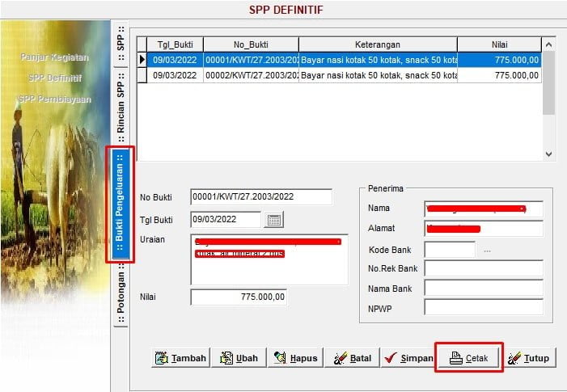Open the SPP Pembiayaan sidebar link

55,99
